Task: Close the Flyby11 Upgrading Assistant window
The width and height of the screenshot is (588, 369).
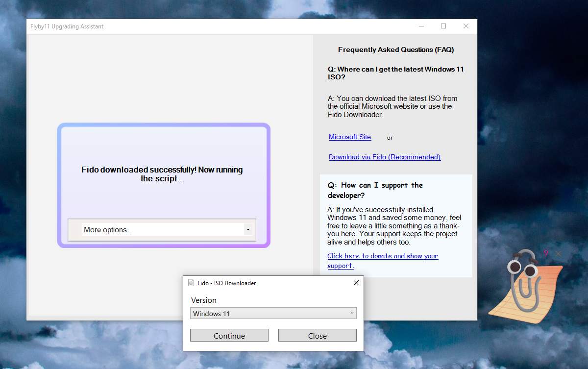Action: [466, 26]
